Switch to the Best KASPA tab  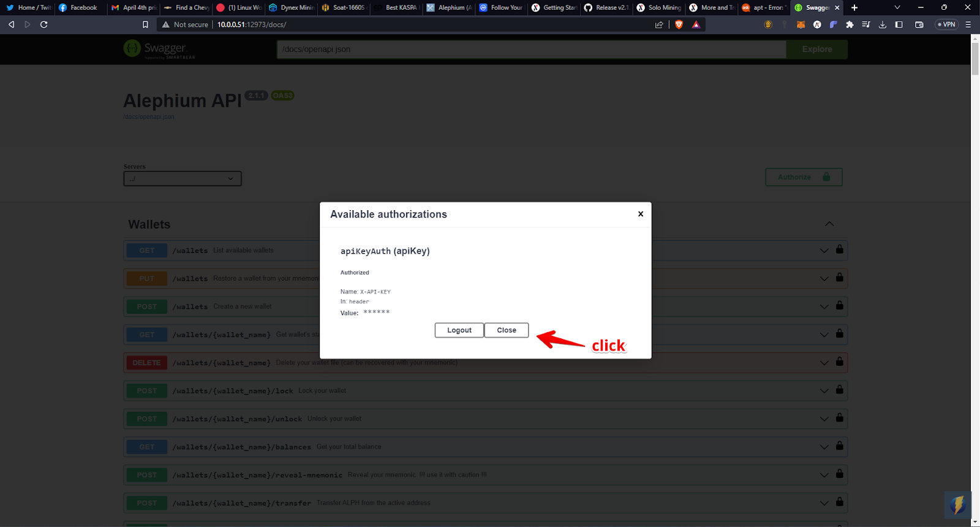tap(396, 7)
